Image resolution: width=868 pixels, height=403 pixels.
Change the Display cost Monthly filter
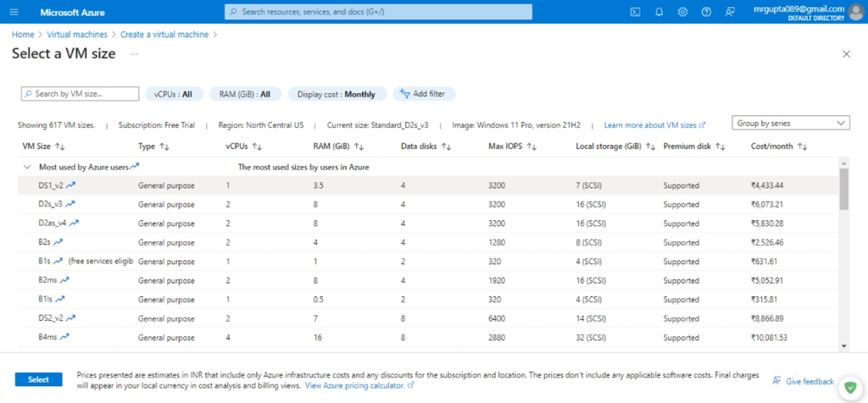coord(337,95)
